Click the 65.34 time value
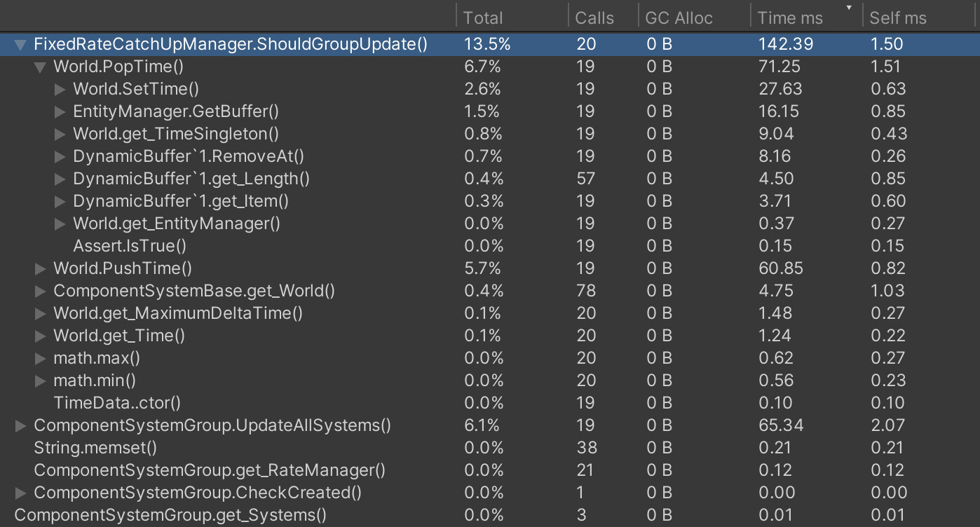This screenshot has height=527, width=980. [781, 426]
